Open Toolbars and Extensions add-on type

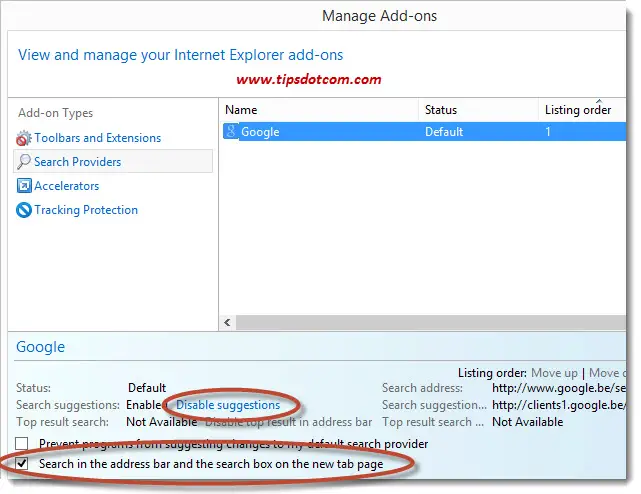98,138
